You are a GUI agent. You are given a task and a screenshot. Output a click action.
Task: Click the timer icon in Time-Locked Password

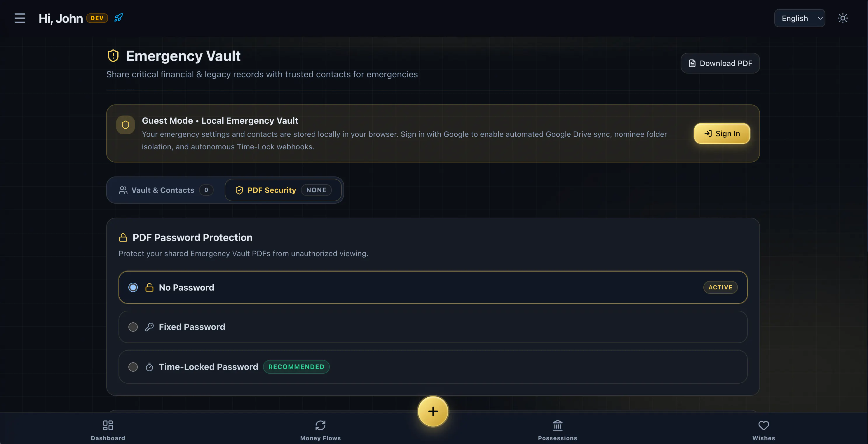(149, 367)
